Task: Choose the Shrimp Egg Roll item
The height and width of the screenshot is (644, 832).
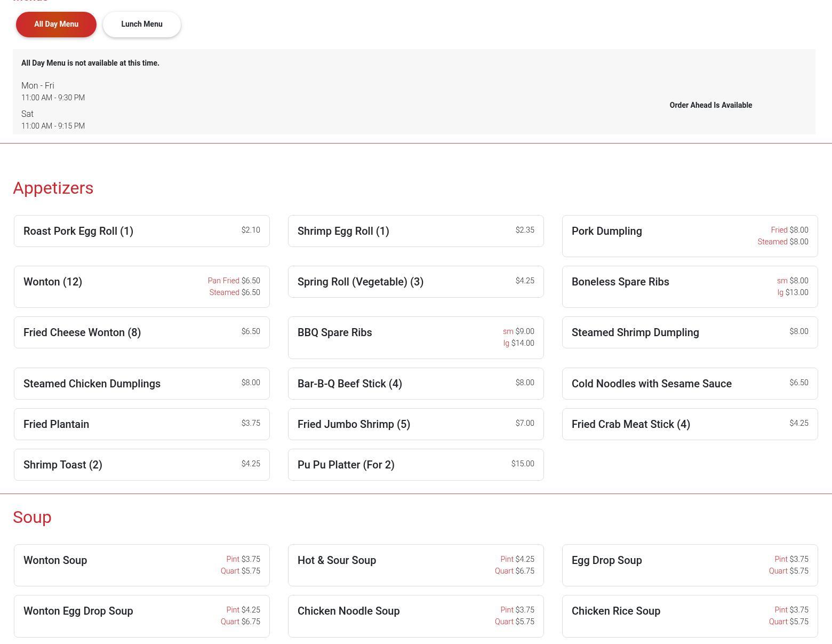Action: pyautogui.click(x=415, y=231)
